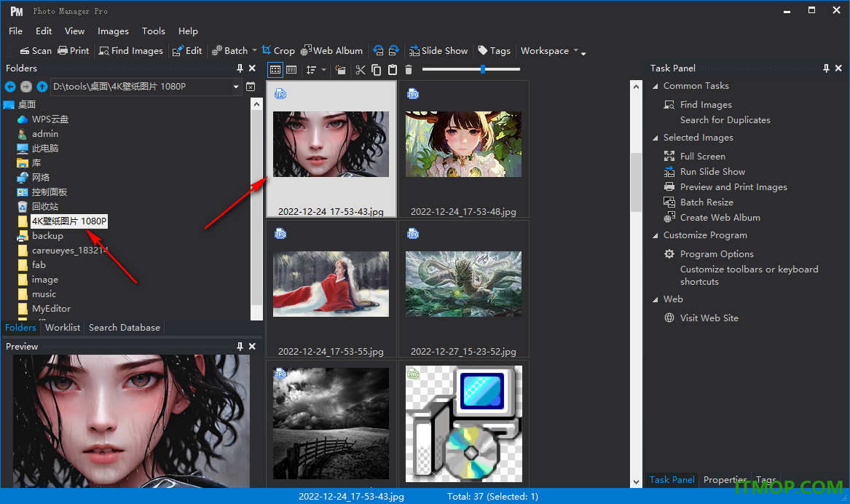850x504 pixels.
Task: Collapse the Customize Program section
Action: click(655, 235)
